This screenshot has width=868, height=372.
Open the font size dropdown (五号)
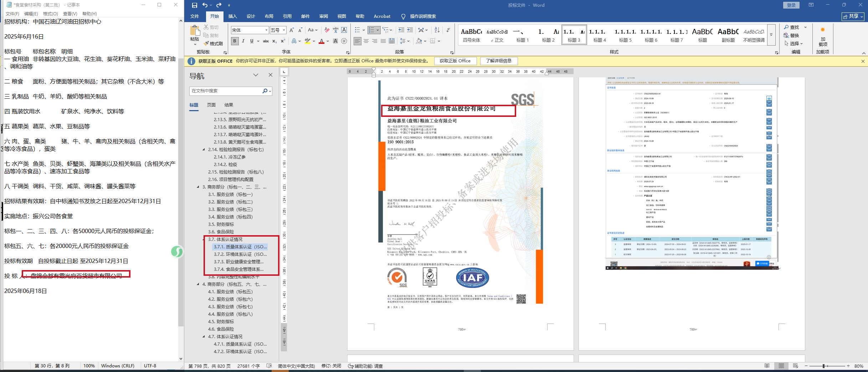[x=284, y=30]
